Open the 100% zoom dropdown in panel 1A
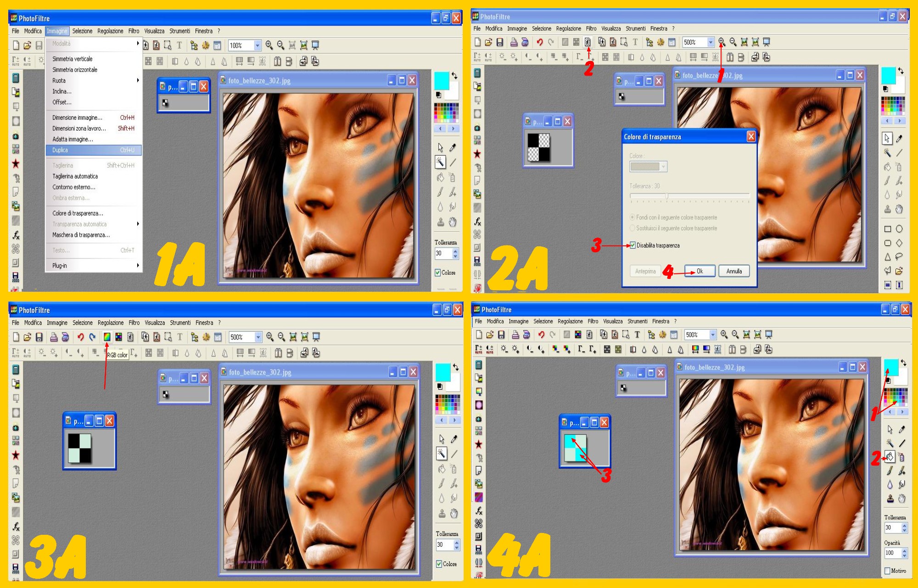 [257, 45]
